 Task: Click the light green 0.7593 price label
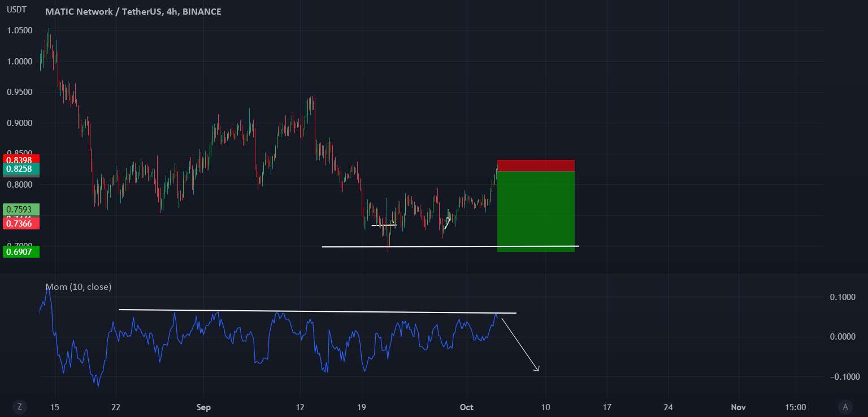click(x=20, y=210)
